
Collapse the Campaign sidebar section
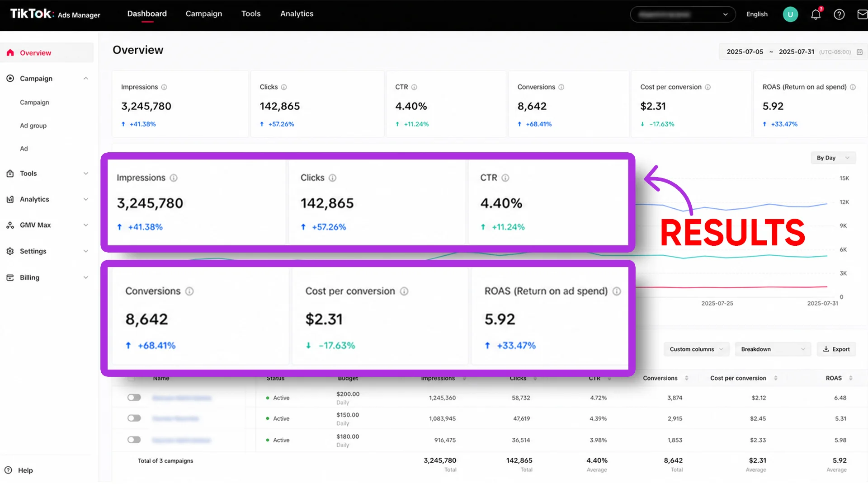(x=85, y=79)
